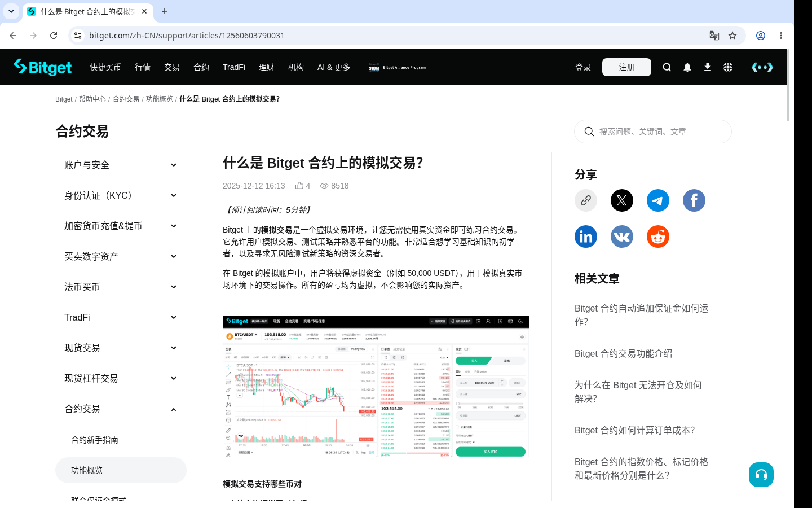Share the article on Reddit

[x=658, y=237]
